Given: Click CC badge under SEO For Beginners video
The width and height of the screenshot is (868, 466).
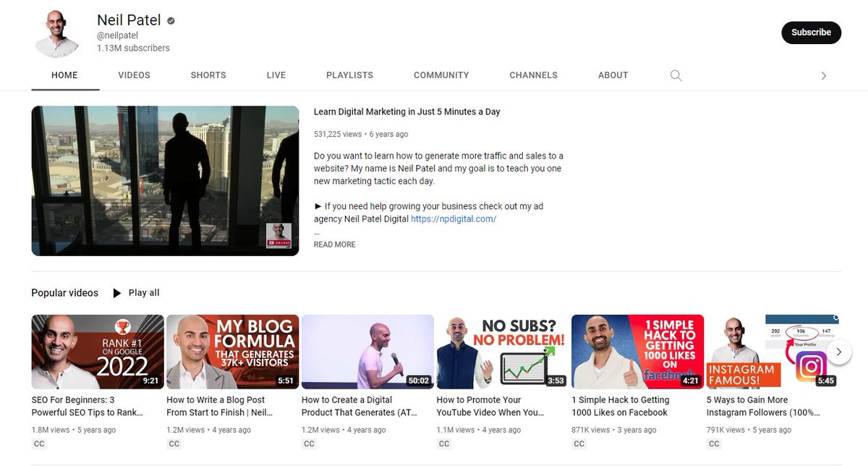Looking at the screenshot, I should (39, 444).
